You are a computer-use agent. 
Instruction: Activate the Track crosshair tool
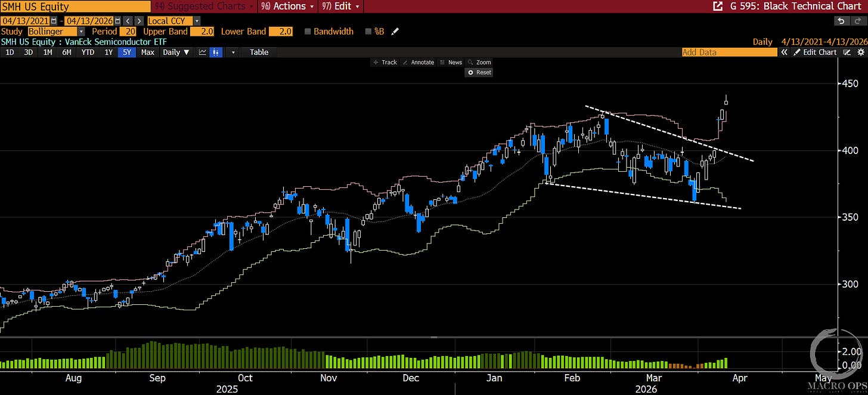pos(385,63)
